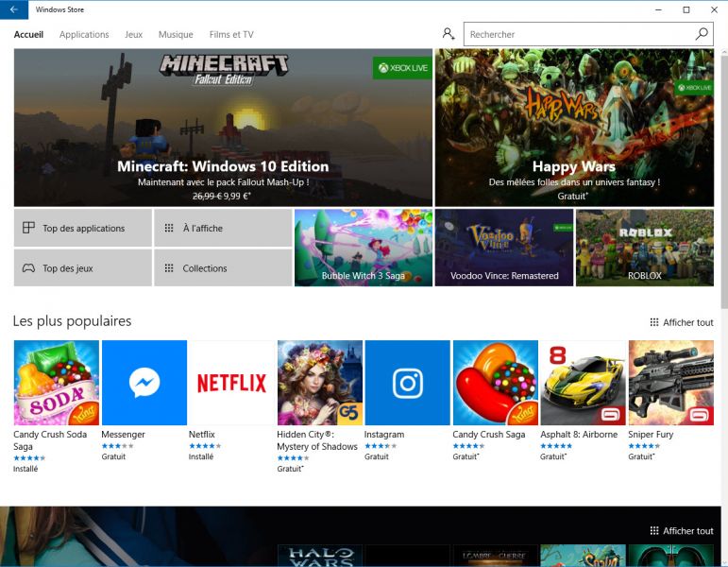The width and height of the screenshot is (728, 567).
Task: Click the Messenger app name
Action: (123, 434)
